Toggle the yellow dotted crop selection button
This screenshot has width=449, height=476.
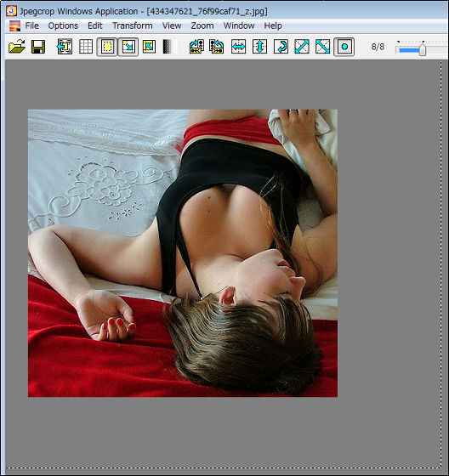[x=107, y=47]
